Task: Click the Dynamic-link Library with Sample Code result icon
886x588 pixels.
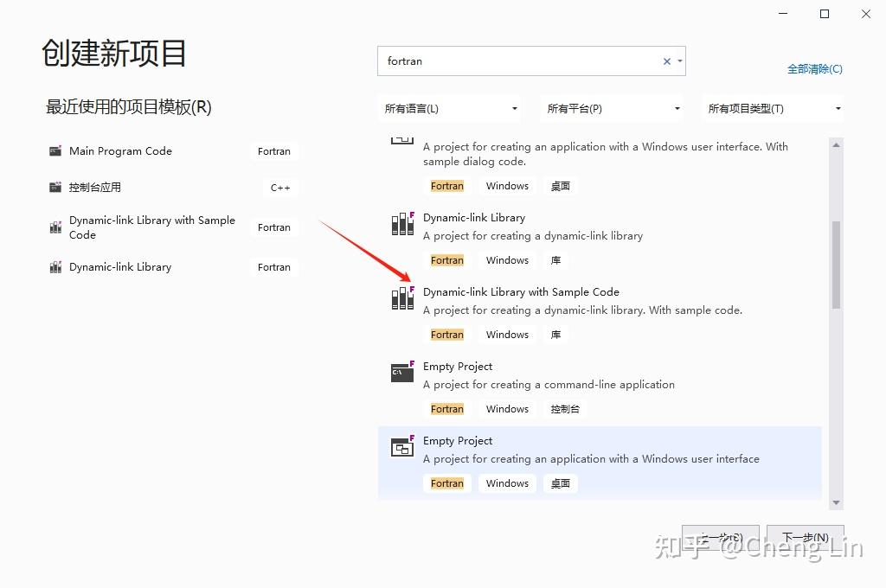Action: pyautogui.click(x=402, y=297)
